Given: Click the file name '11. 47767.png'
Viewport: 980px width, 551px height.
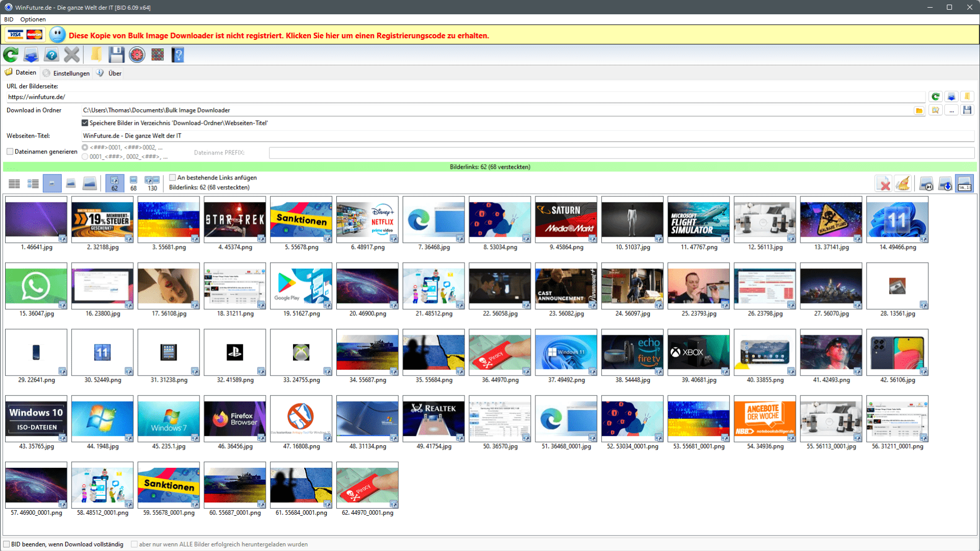Looking at the screenshot, I should [x=699, y=247].
